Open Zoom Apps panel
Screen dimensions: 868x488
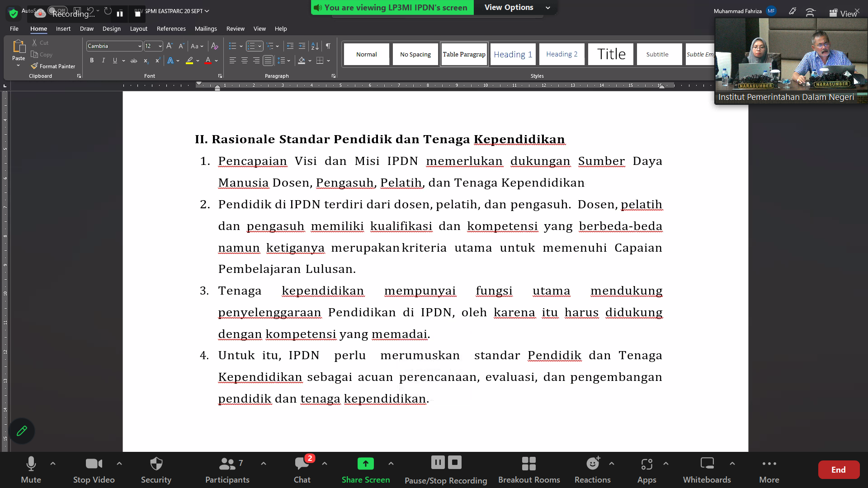(646, 470)
